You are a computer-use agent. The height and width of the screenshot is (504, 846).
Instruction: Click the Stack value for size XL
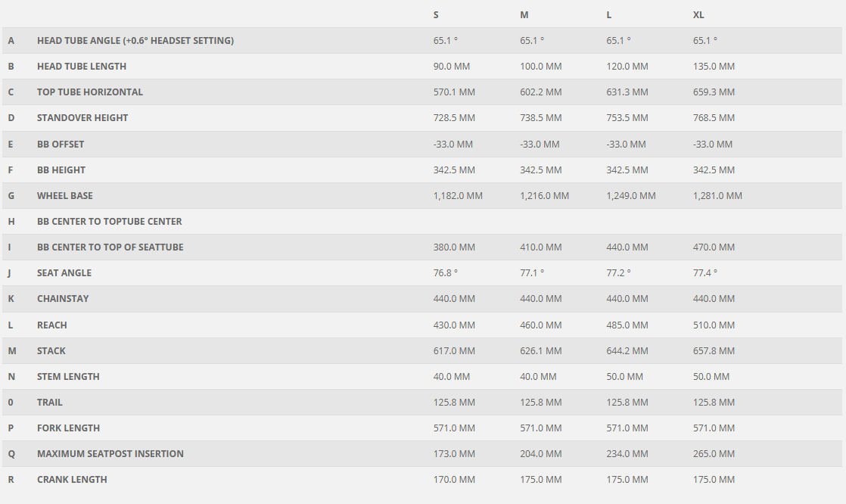coord(714,351)
